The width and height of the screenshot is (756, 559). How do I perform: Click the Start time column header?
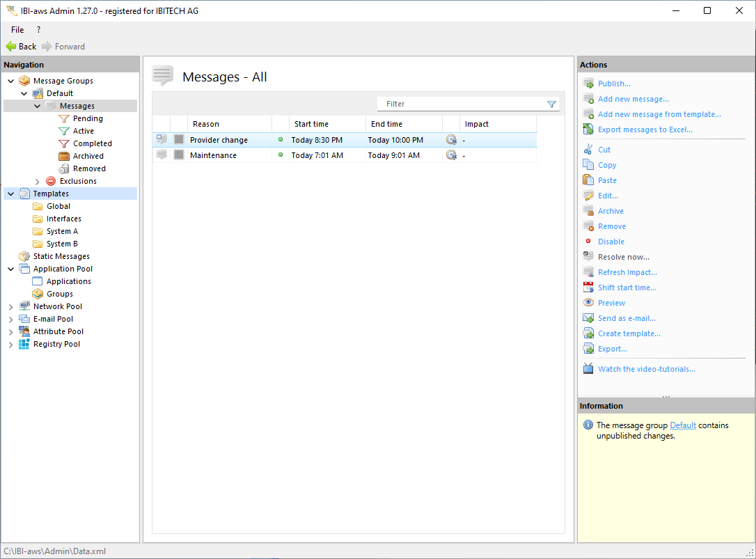311,124
